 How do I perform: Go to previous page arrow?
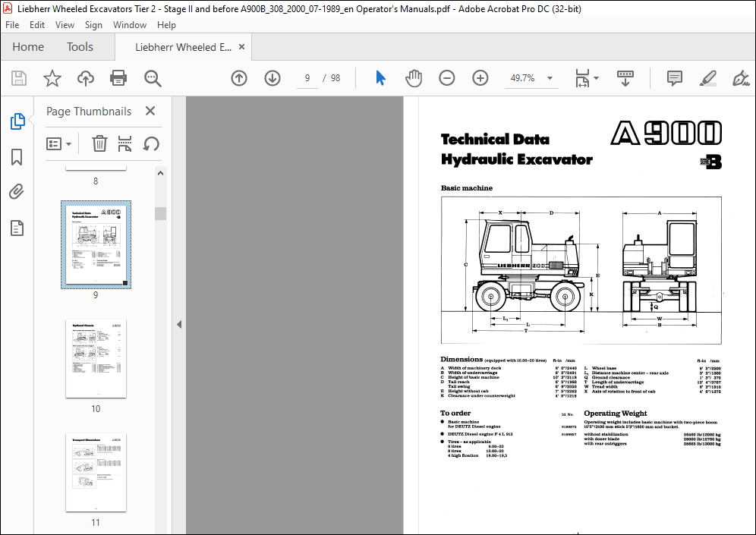coord(239,78)
